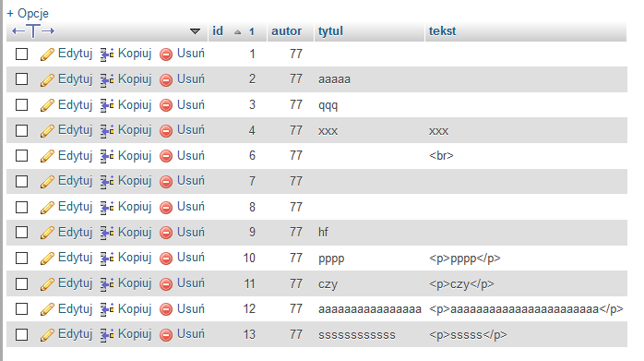Click the red delete icon for row id 6
Screen dimensions: 644x361
pyautogui.click(x=166, y=156)
